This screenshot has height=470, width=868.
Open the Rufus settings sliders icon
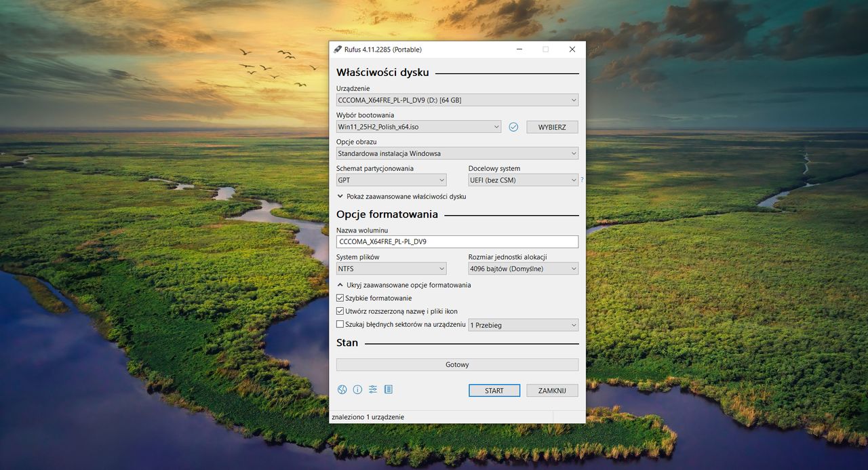click(x=373, y=389)
